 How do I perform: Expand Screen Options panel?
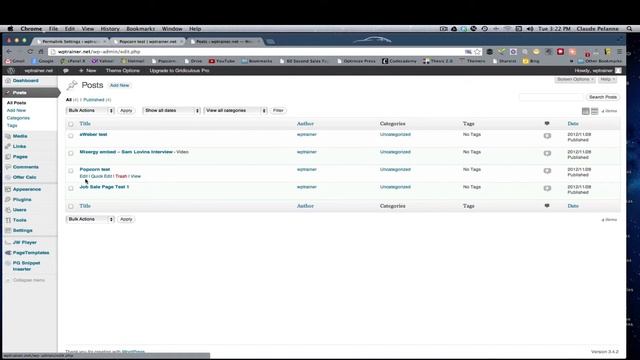(x=575, y=79)
